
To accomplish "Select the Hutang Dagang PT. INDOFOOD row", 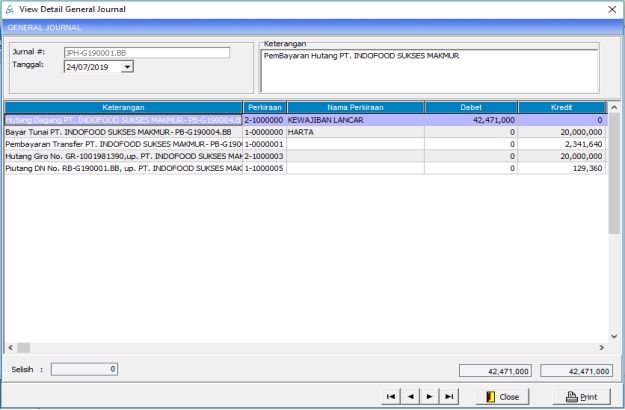I will (x=123, y=119).
